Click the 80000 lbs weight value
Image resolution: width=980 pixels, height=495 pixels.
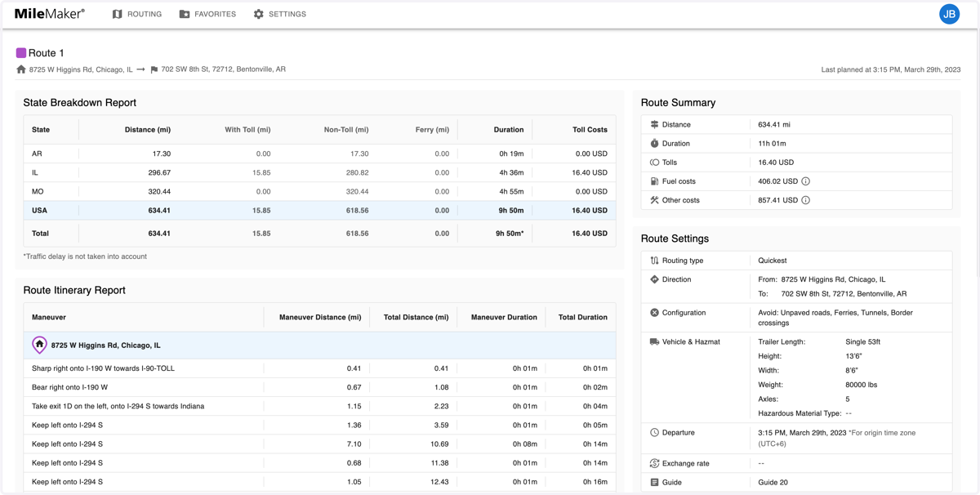click(862, 385)
